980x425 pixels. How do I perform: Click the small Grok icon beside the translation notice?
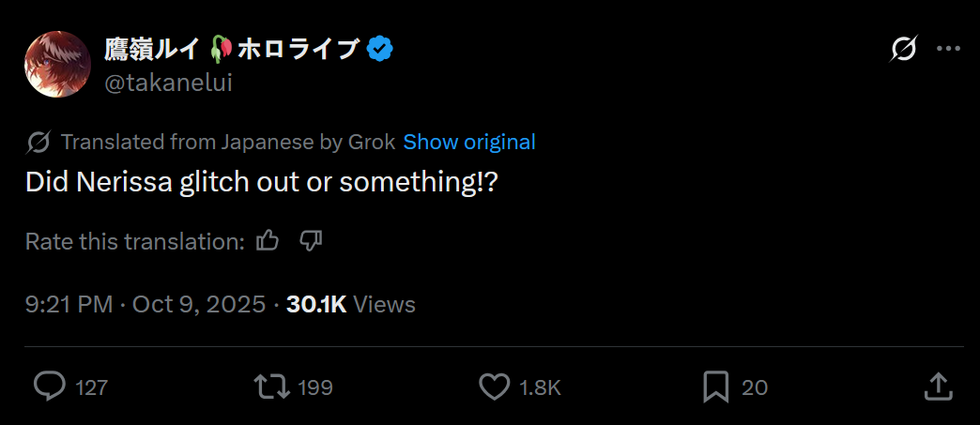coord(38,143)
